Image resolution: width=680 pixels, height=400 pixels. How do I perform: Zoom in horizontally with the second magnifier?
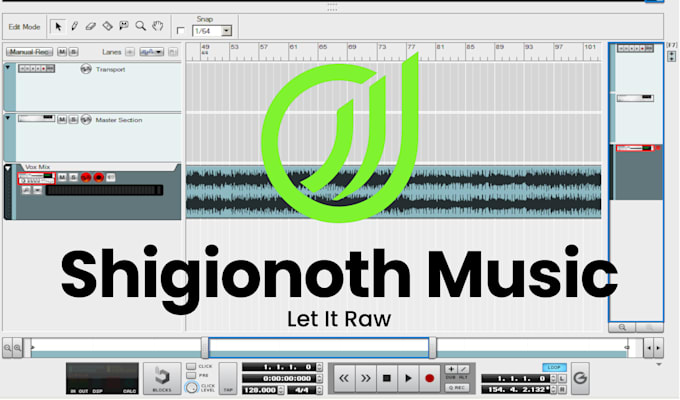[x=17, y=348]
